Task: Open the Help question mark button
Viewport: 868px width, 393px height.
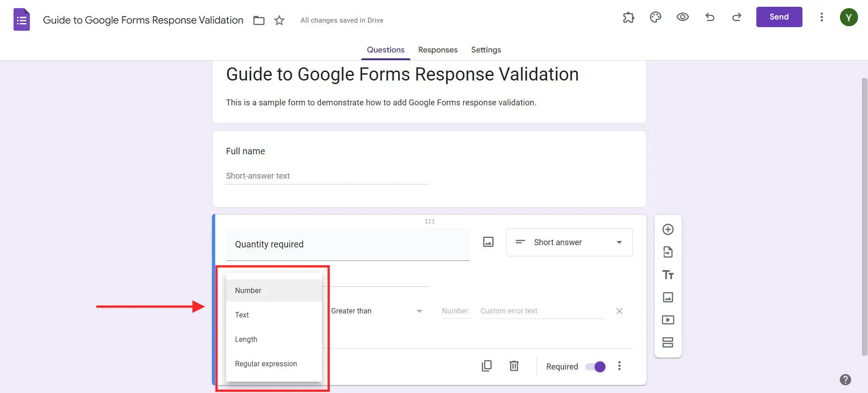Action: (x=845, y=379)
